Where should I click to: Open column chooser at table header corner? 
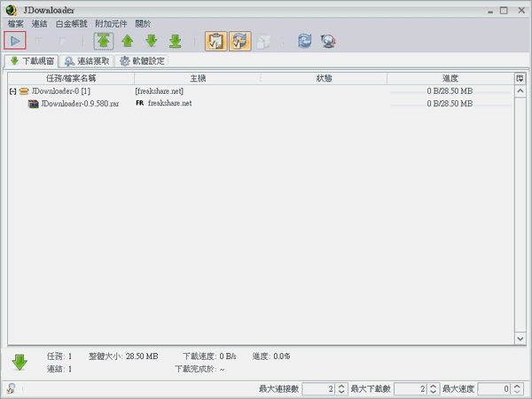coord(520,78)
